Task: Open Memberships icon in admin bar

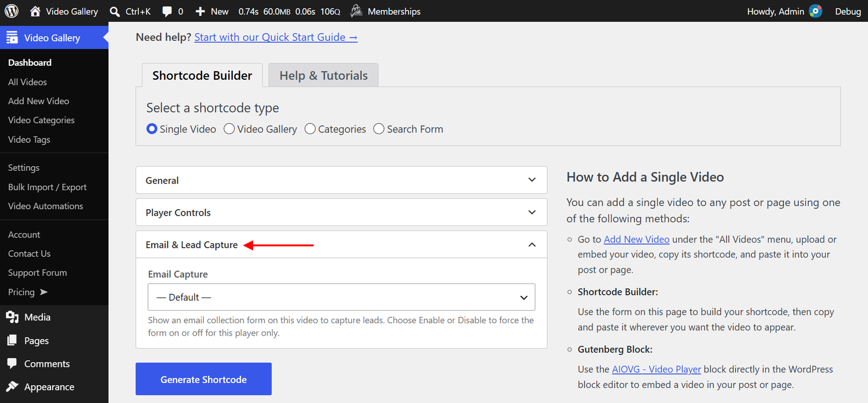Action: [356, 11]
